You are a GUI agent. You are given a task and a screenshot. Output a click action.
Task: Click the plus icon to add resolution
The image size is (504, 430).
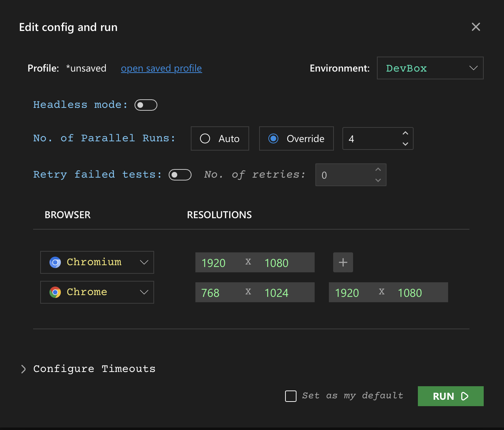[343, 262]
